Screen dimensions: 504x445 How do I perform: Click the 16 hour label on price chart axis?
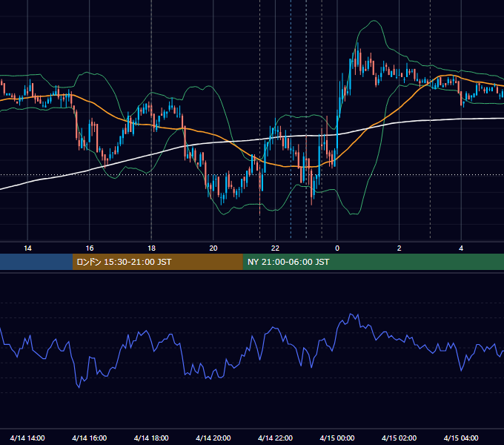tap(90, 248)
